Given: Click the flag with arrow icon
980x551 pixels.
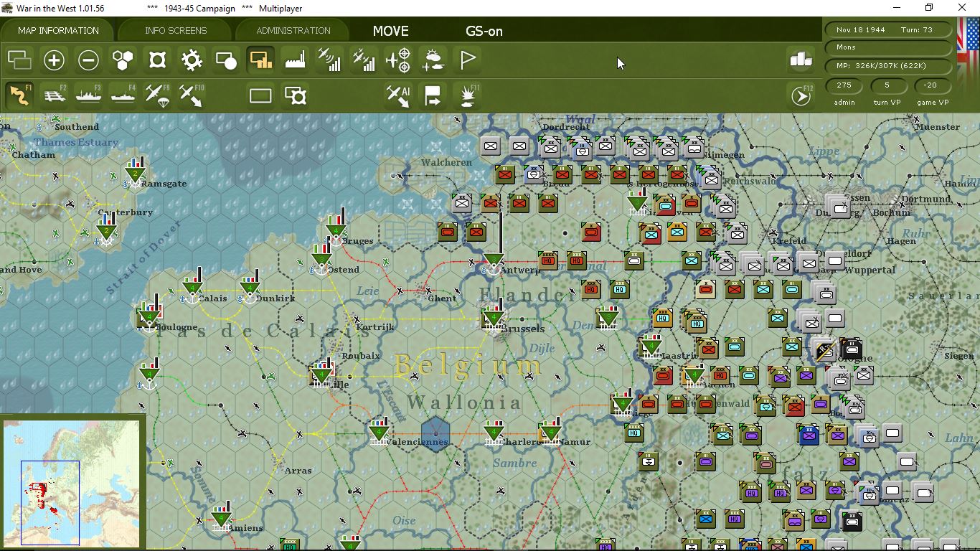Looking at the screenshot, I should (433, 95).
